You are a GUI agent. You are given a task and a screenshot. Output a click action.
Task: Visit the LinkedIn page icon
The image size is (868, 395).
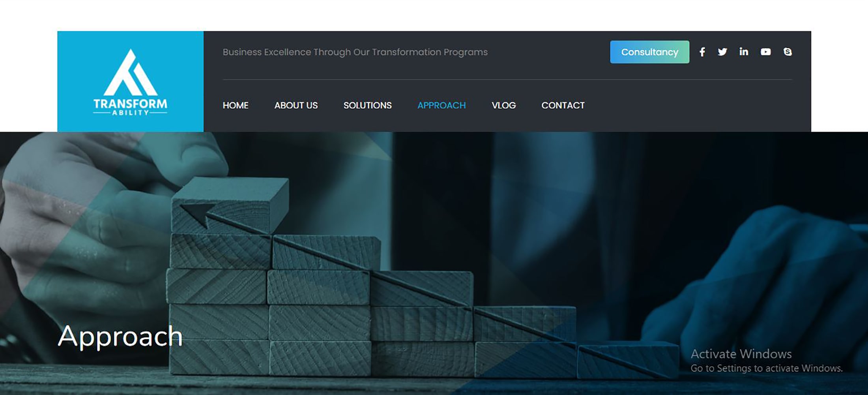coord(744,52)
